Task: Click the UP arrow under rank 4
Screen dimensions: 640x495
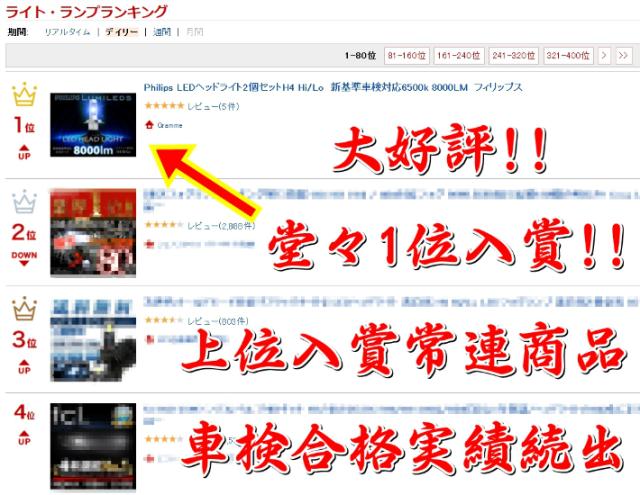Action: tap(23, 434)
